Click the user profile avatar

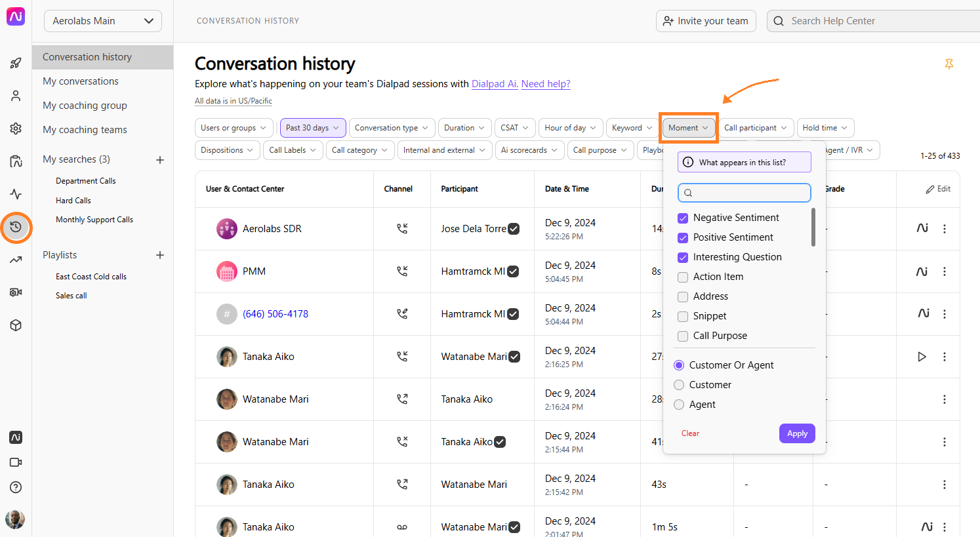tap(15, 519)
